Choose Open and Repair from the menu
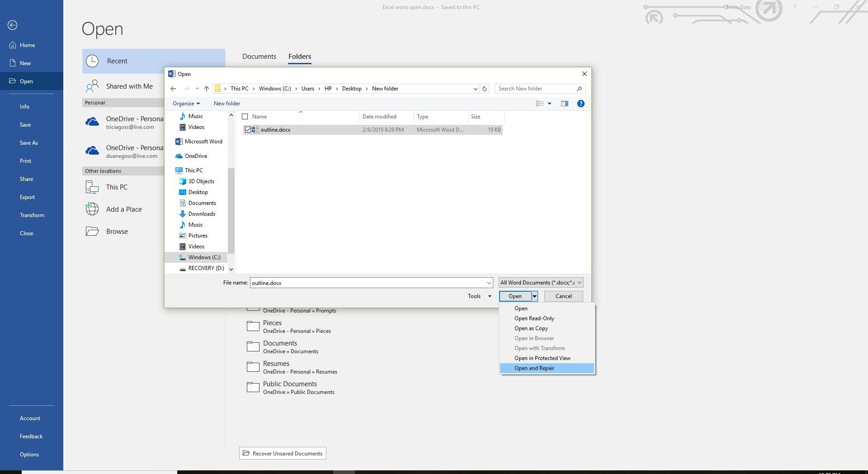The image size is (868, 474). coord(547,368)
